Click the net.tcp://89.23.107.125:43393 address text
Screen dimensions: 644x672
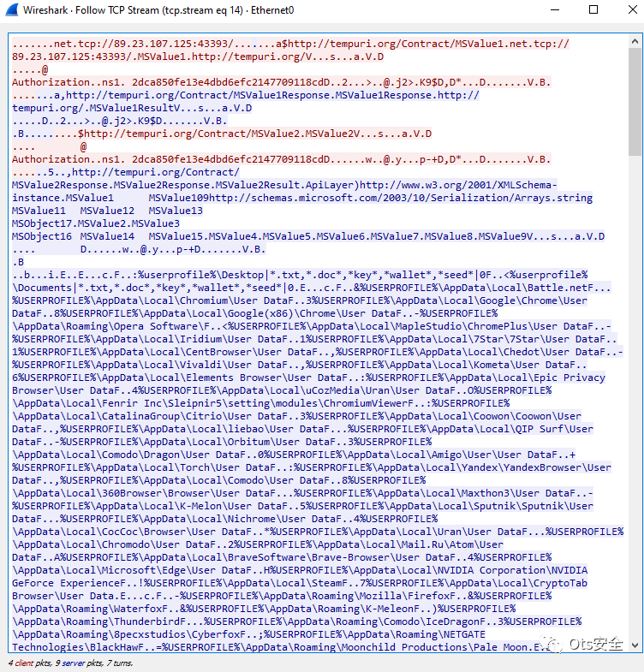pos(144,44)
